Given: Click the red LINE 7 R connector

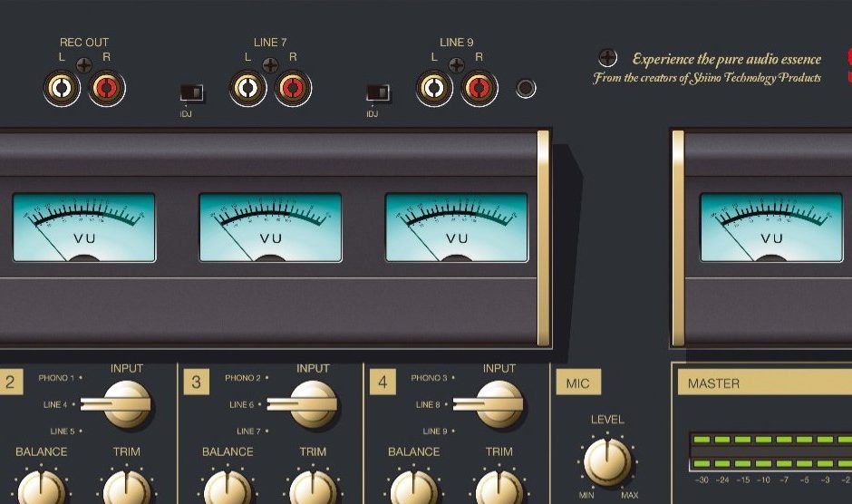Looking at the screenshot, I should (293, 89).
